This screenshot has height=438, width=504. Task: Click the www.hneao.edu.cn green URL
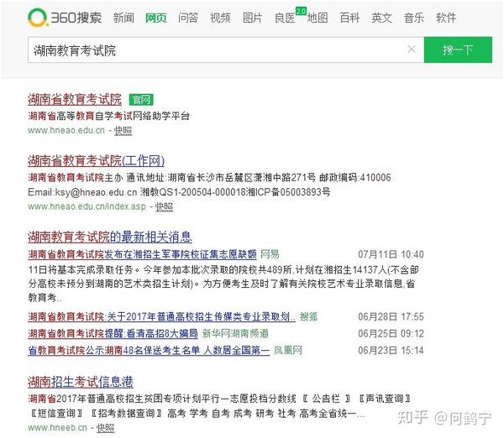coord(66,130)
